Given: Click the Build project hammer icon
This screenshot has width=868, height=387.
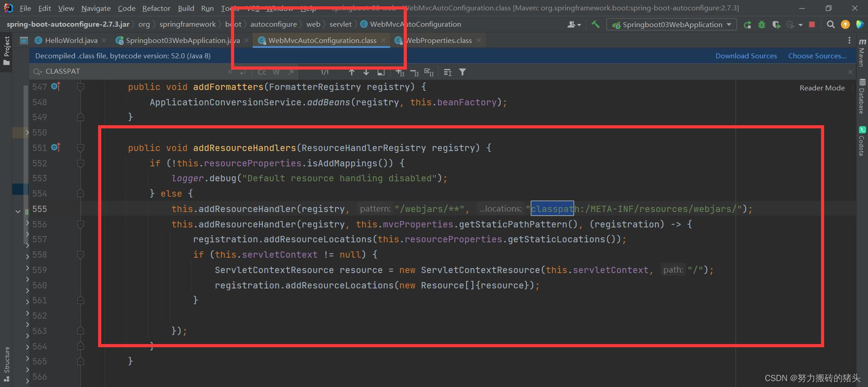Looking at the screenshot, I should 595,24.
